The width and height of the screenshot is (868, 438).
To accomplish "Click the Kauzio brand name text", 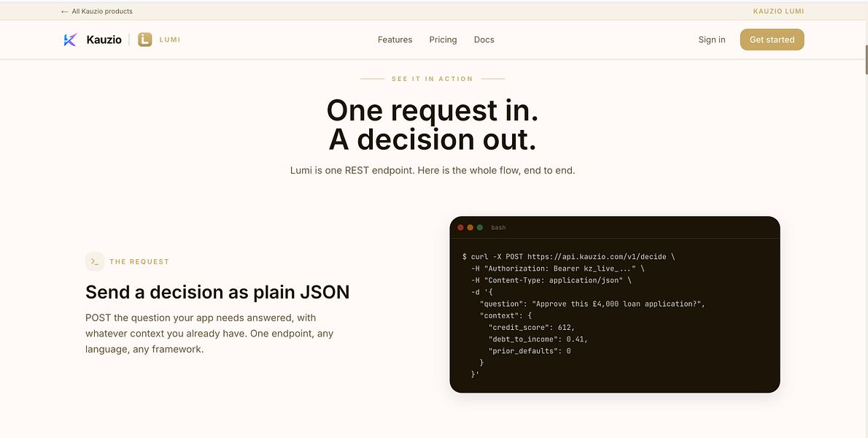I will pyautogui.click(x=104, y=40).
